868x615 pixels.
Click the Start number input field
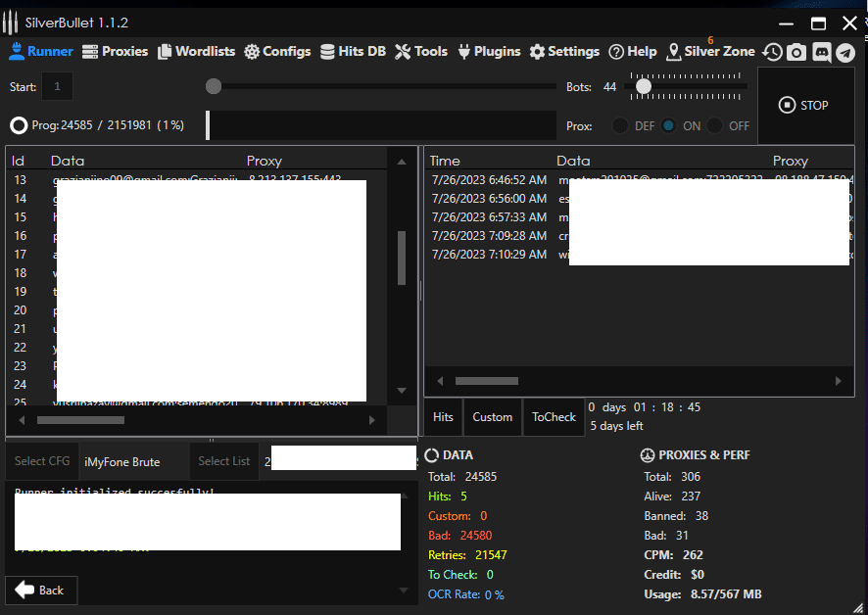[x=57, y=87]
